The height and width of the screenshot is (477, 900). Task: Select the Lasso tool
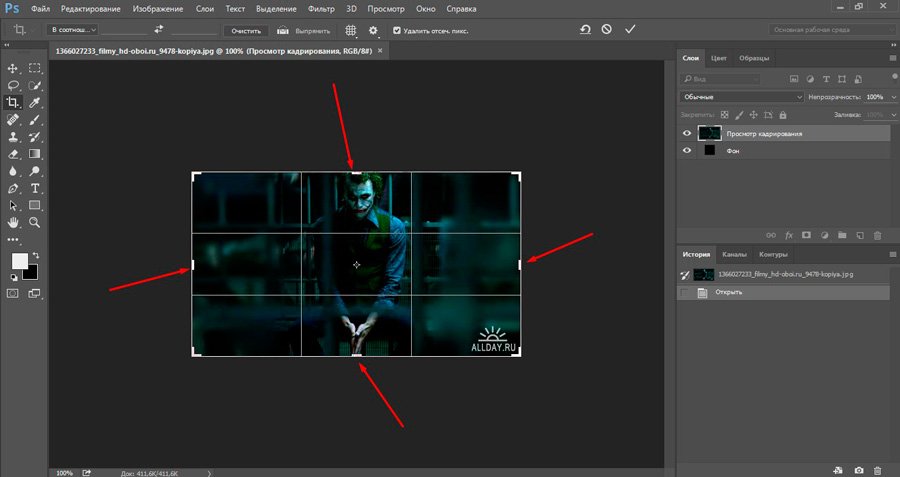[x=12, y=86]
